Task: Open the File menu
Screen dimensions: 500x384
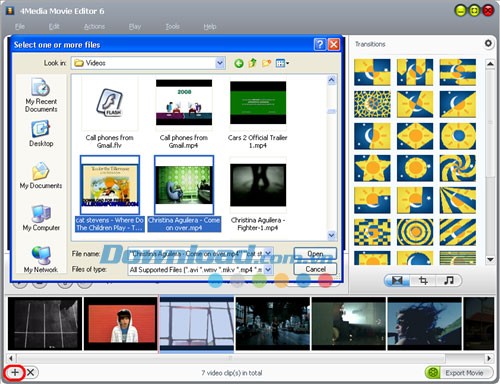Action: 20,26
